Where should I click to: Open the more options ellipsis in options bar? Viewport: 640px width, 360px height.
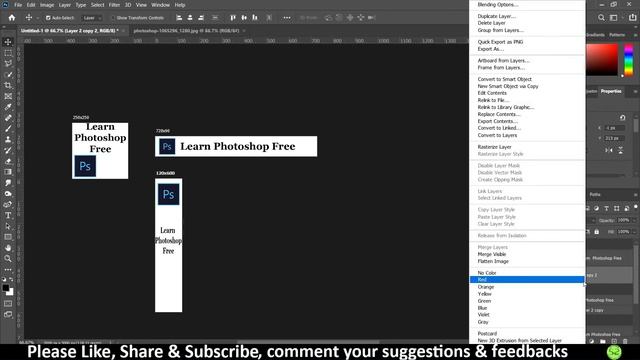tap(287, 18)
